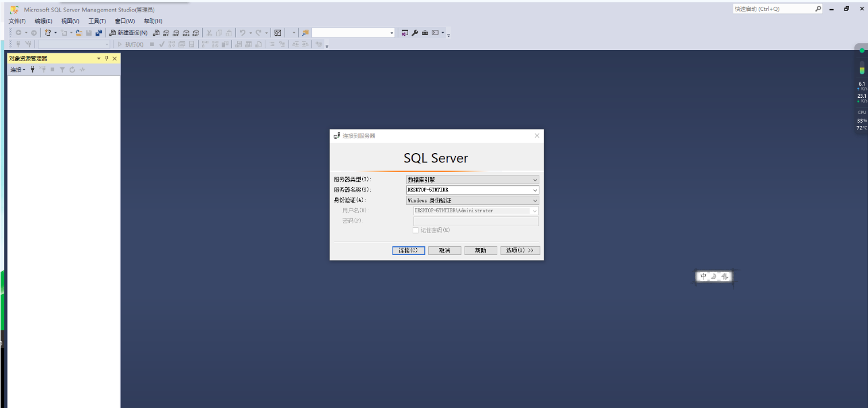Open the Tools (工具) menu
This screenshot has height=408, width=868.
[x=97, y=21]
